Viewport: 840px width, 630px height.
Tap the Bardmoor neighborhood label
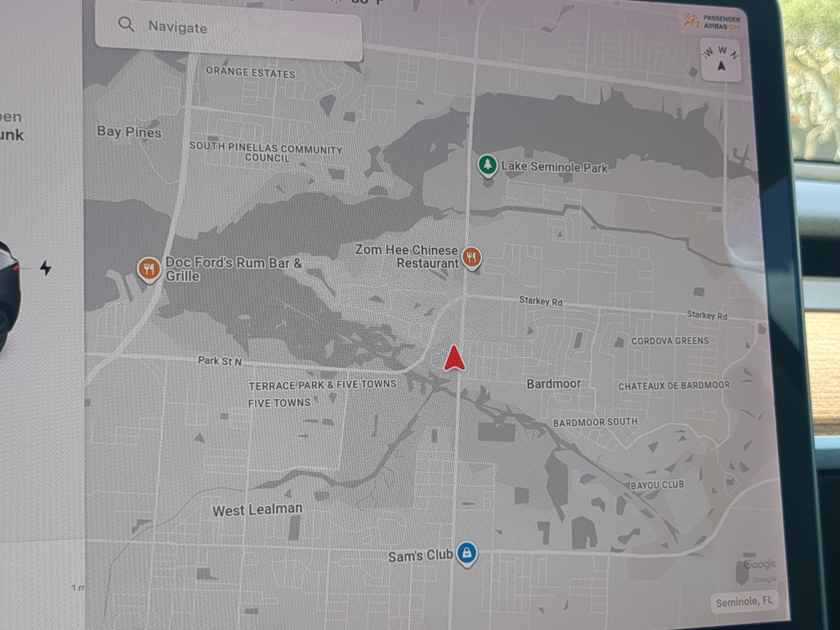[553, 384]
